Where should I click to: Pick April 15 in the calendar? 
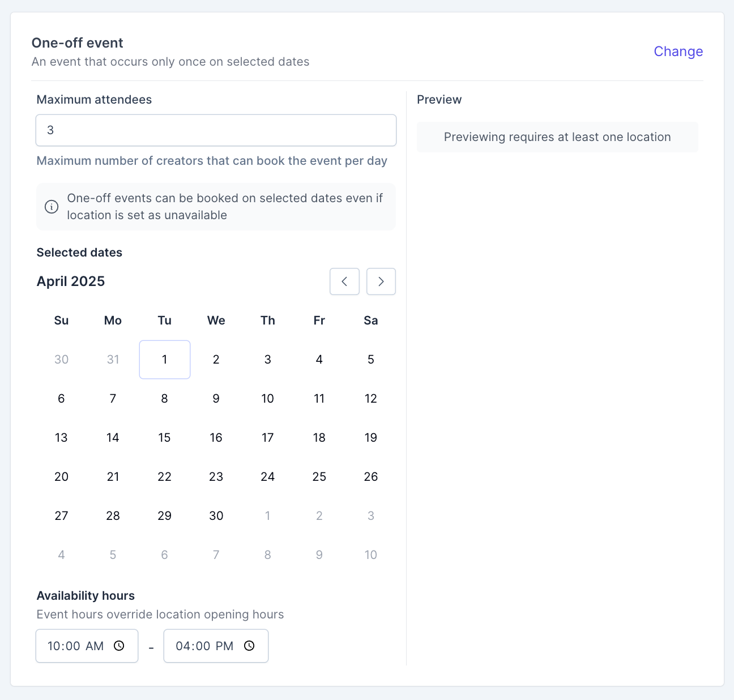click(165, 438)
